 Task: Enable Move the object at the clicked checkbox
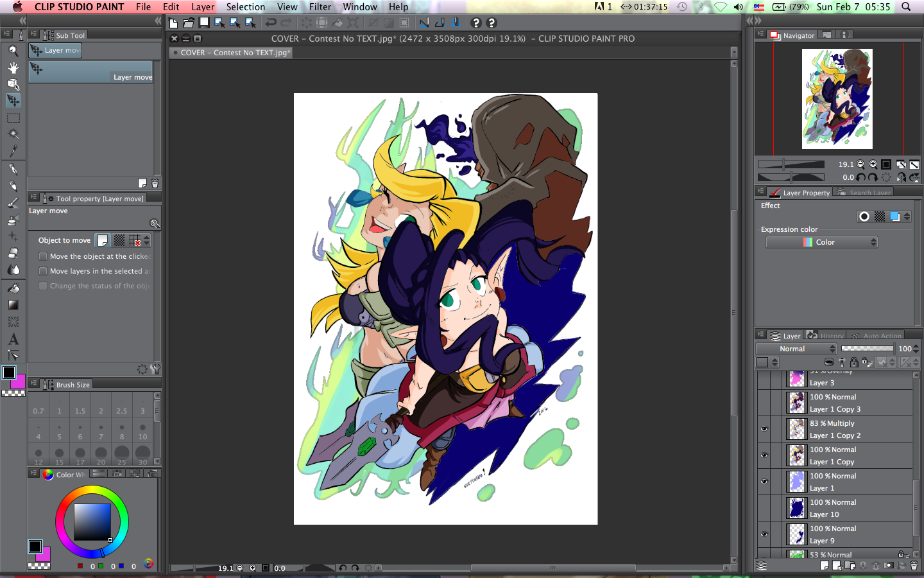click(43, 256)
